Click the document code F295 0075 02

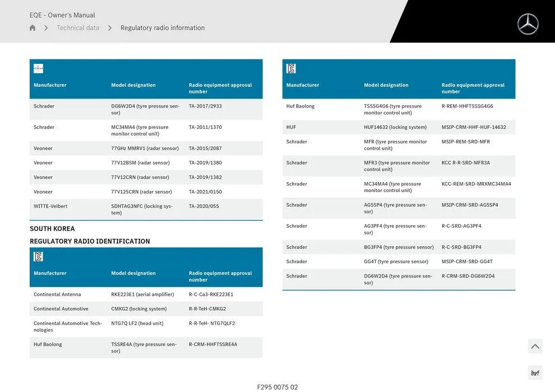coord(277,387)
